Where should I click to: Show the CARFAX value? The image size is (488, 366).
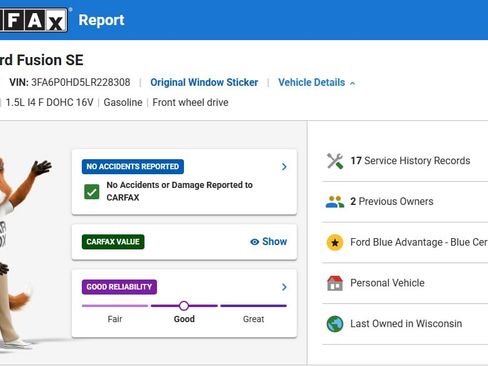(x=269, y=242)
